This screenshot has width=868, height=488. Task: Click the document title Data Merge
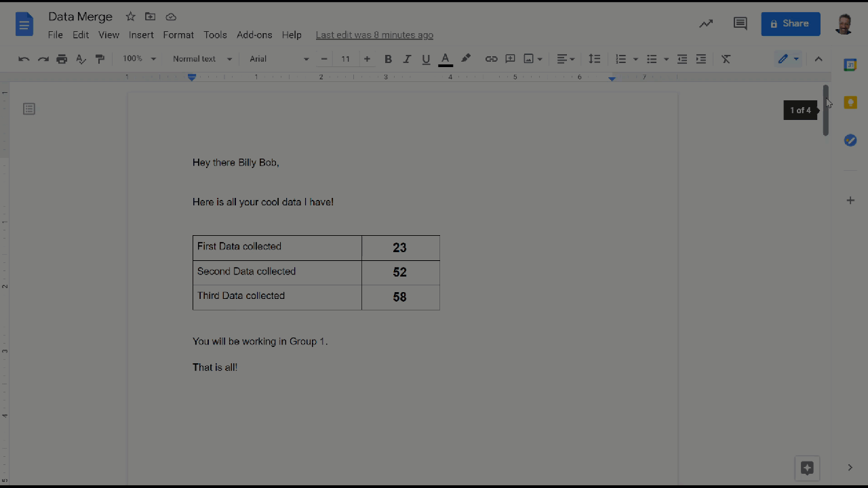(81, 16)
